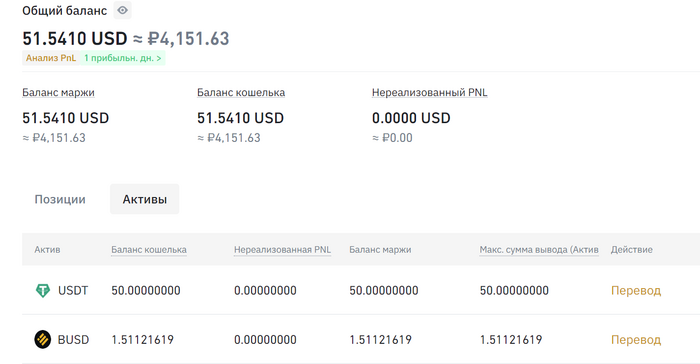
Task: Select the BUSD asset name
Action: pos(73,340)
